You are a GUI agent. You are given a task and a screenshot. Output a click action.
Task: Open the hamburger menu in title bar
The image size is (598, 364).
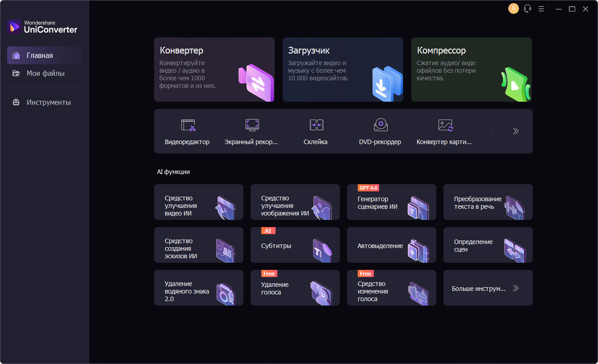point(541,8)
